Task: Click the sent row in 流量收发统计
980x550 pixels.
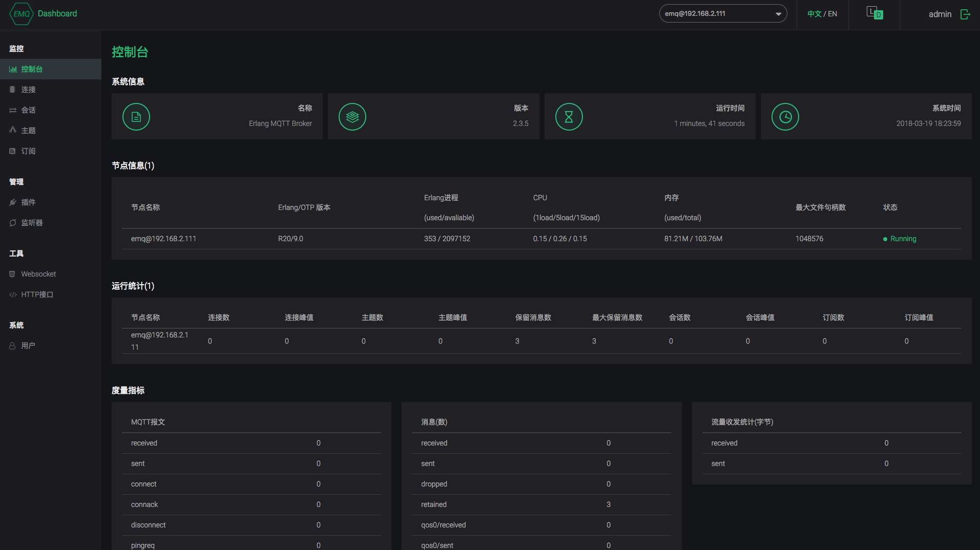Action: pos(831,463)
